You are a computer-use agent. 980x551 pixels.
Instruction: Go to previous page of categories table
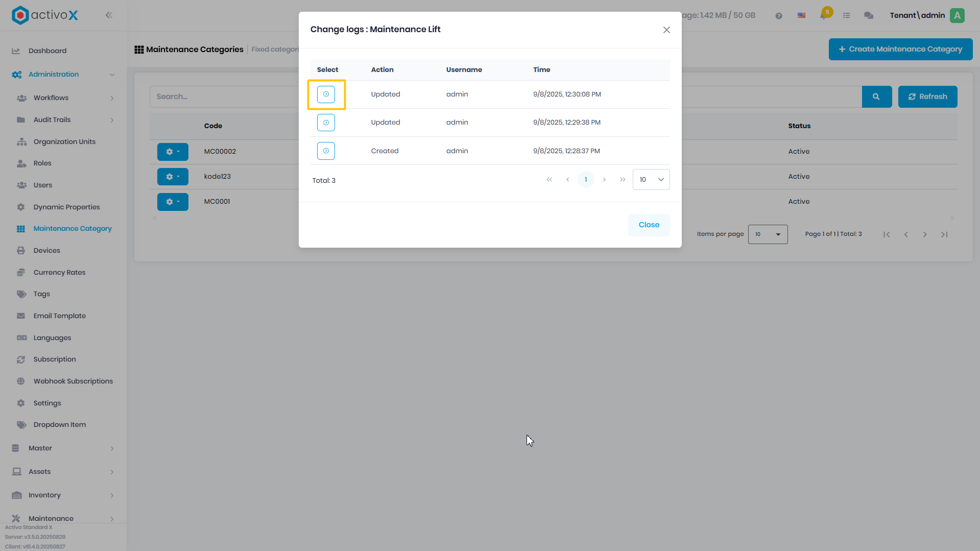[906, 235]
